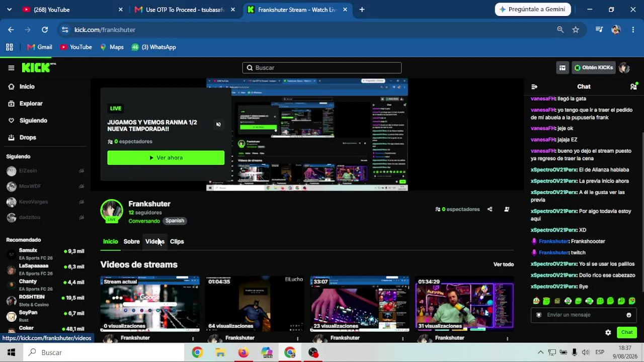
Task: Open the 01:04:35 video thumbnail
Action: tap(255, 304)
